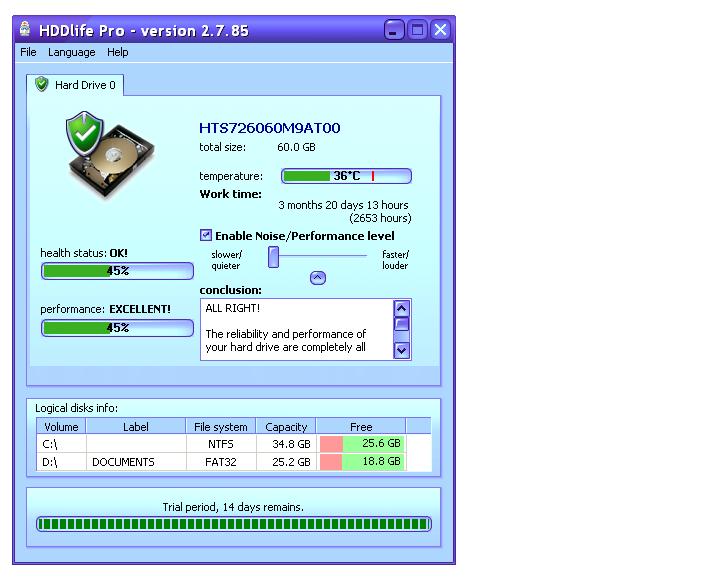Click the Capacity column header
This screenshot has height=583, width=720.
[286, 426]
